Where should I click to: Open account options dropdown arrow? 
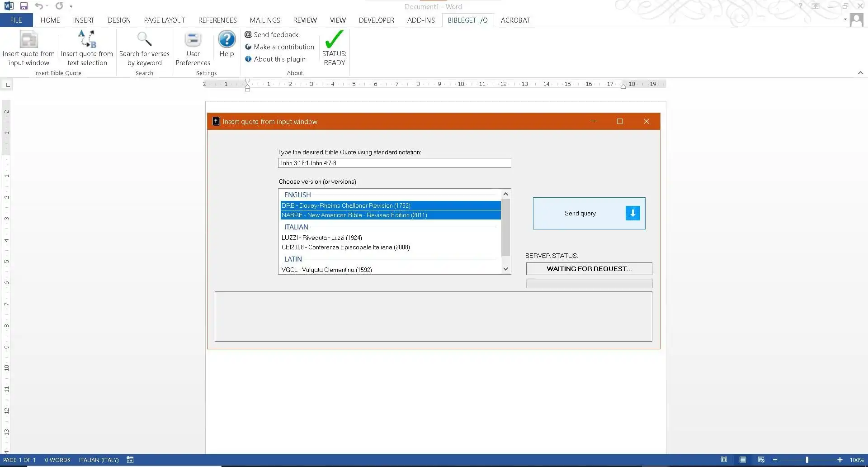(x=845, y=19)
